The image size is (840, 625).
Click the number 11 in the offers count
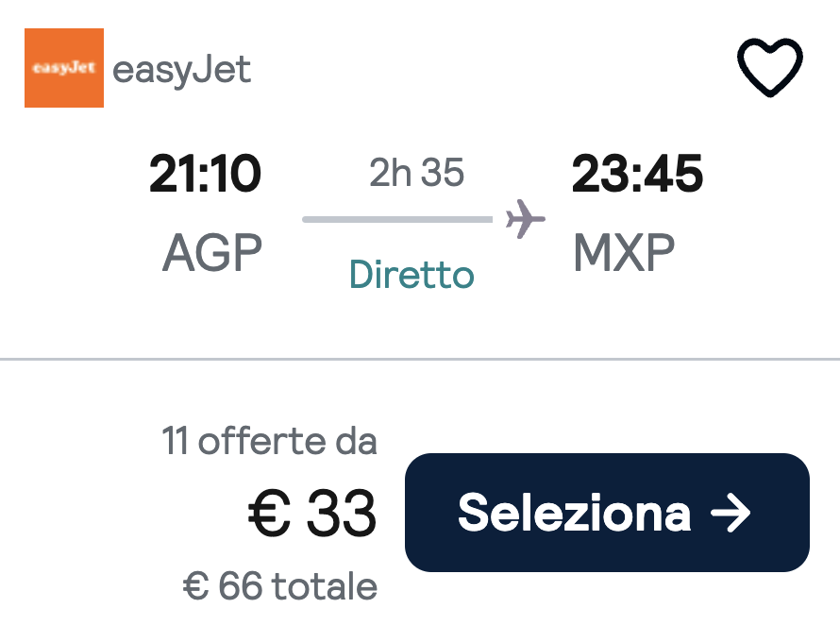[x=176, y=441]
